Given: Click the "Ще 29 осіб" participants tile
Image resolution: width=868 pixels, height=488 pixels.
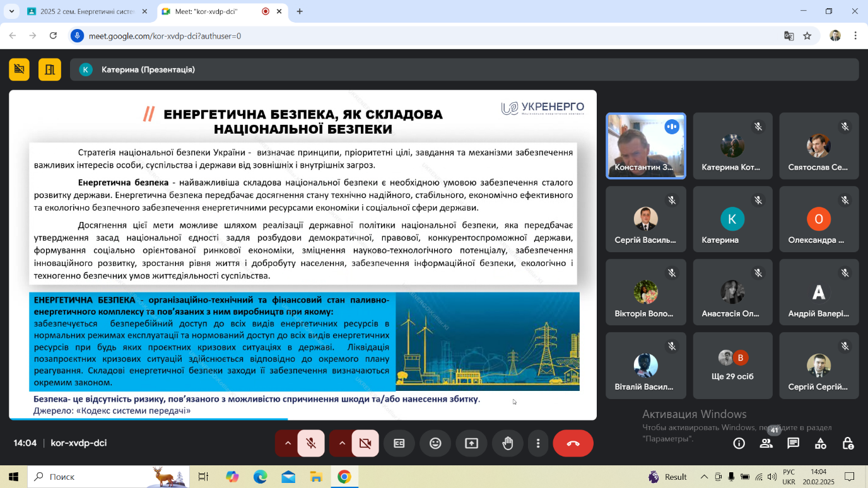Looking at the screenshot, I should pyautogui.click(x=732, y=366).
